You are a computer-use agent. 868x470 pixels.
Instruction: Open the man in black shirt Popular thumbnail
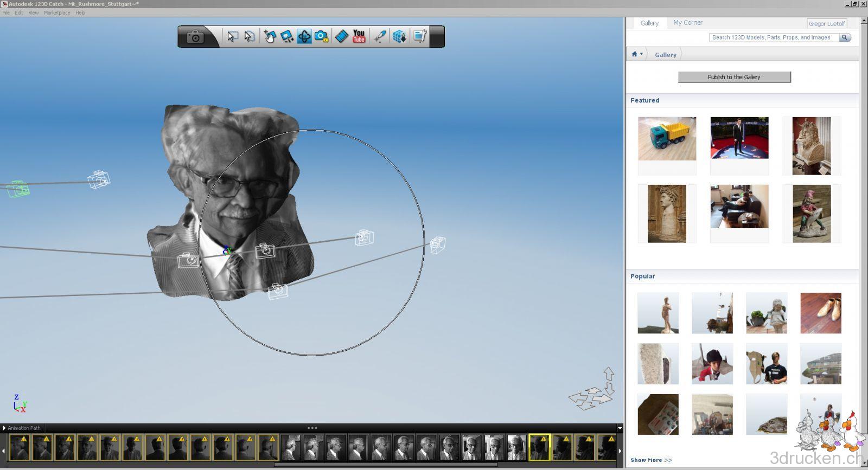tap(767, 364)
